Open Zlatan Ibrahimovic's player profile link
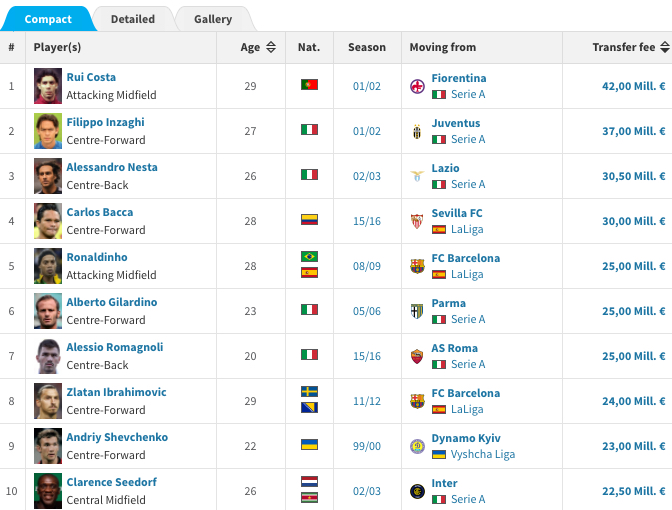Screen dimensions: 672x510 116,392
